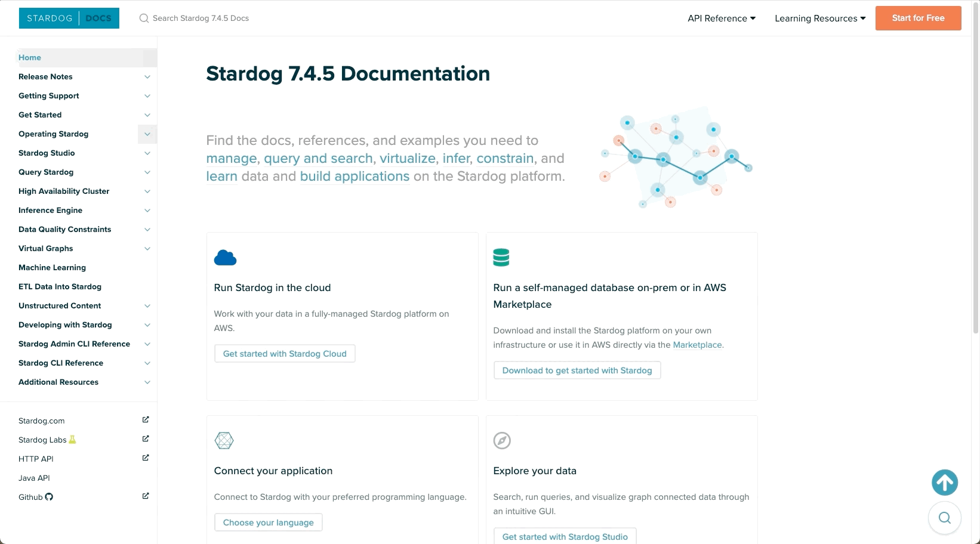The width and height of the screenshot is (980, 544).
Task: Click the search magnifier icon in header
Action: point(144,18)
